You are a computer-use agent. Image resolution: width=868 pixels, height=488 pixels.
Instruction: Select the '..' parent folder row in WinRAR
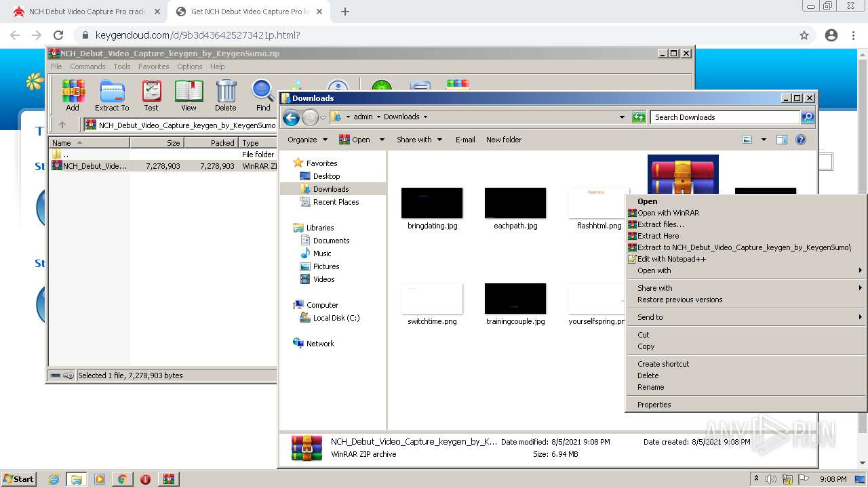[163, 155]
